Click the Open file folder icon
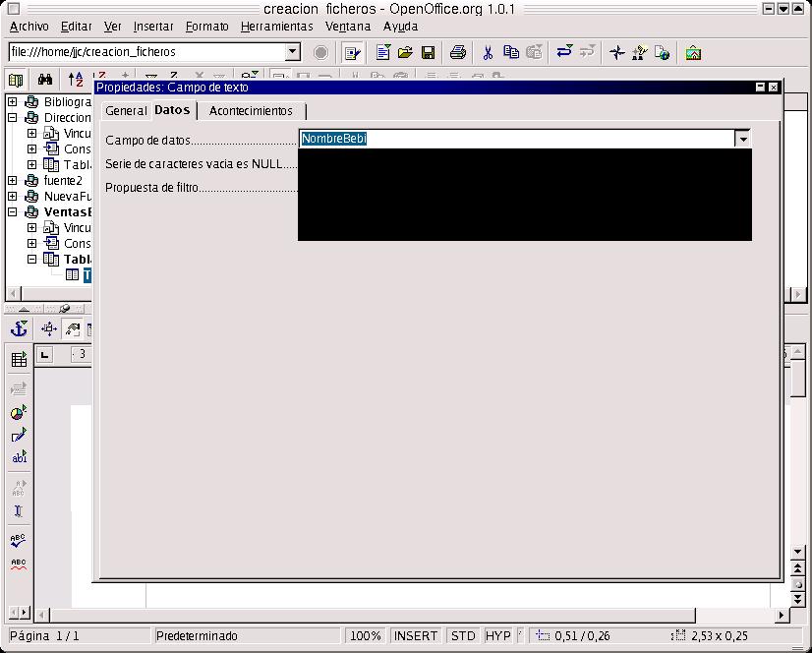The height and width of the screenshot is (653, 812). pos(405,52)
